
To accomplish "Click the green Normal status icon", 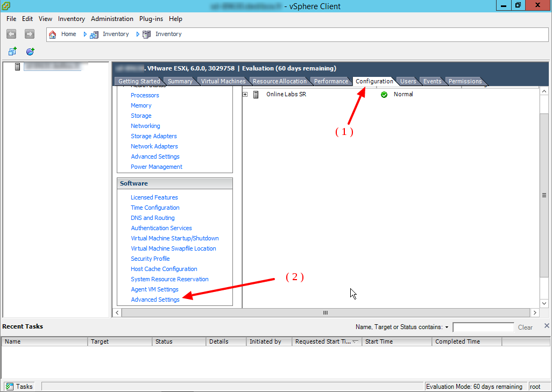I will [x=384, y=95].
